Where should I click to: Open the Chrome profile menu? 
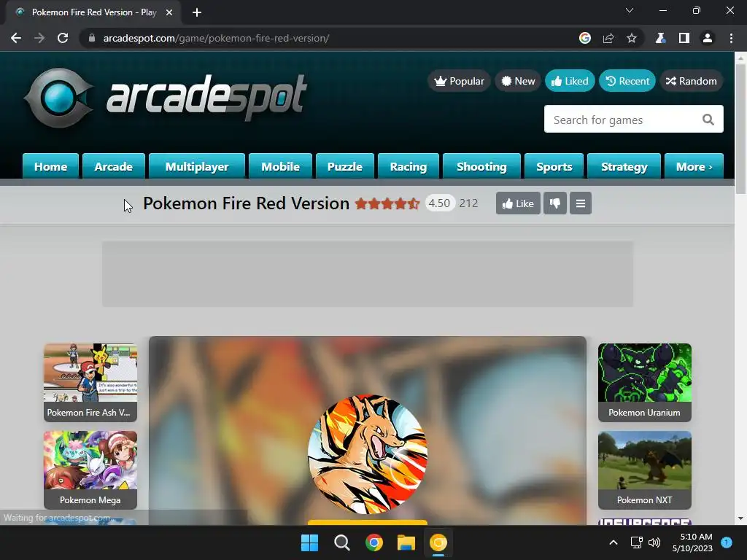pos(708,38)
